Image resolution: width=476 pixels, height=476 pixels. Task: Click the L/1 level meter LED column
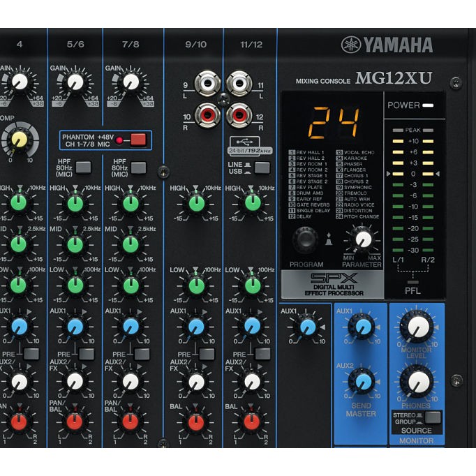coord(398,191)
